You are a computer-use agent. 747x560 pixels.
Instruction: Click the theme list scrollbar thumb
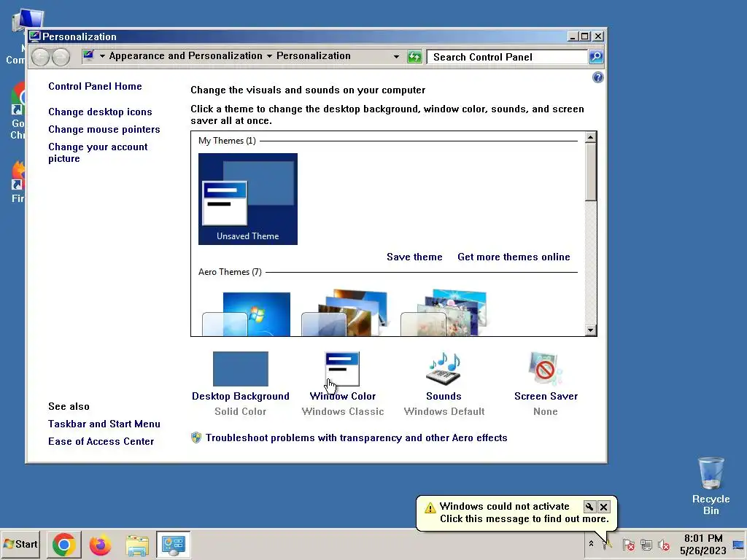pos(591,172)
